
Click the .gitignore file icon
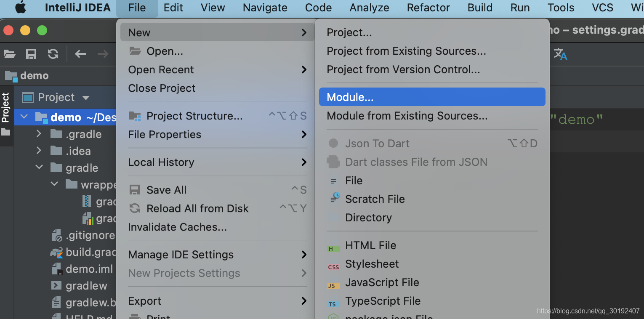[x=57, y=236]
